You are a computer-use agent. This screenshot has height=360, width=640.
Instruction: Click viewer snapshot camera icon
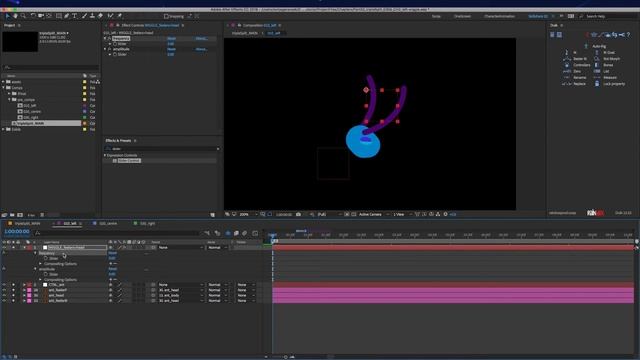(x=298, y=214)
